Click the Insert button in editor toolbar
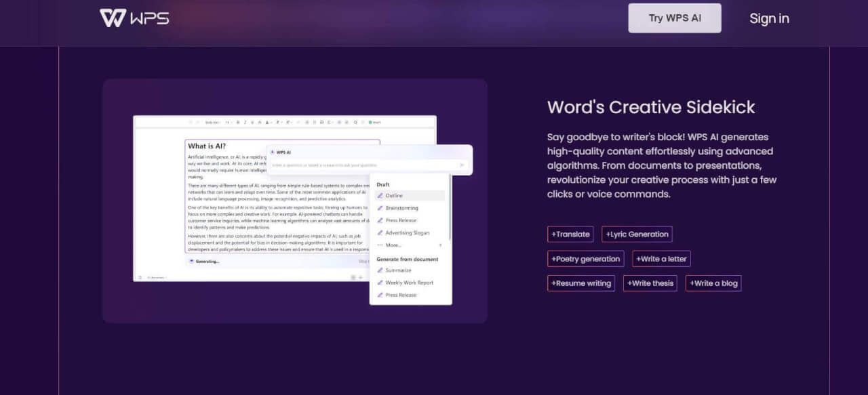This screenshot has width=868, height=395. 374,122
